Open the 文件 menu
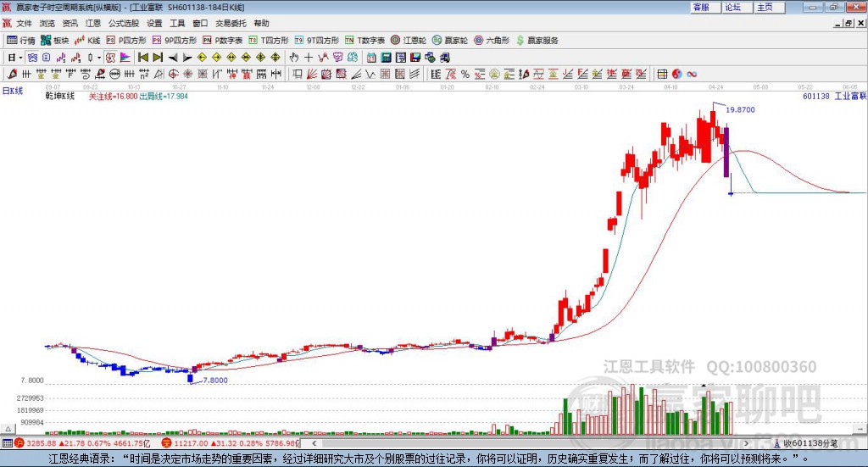Image resolution: width=868 pixels, height=467 pixels. (24, 23)
